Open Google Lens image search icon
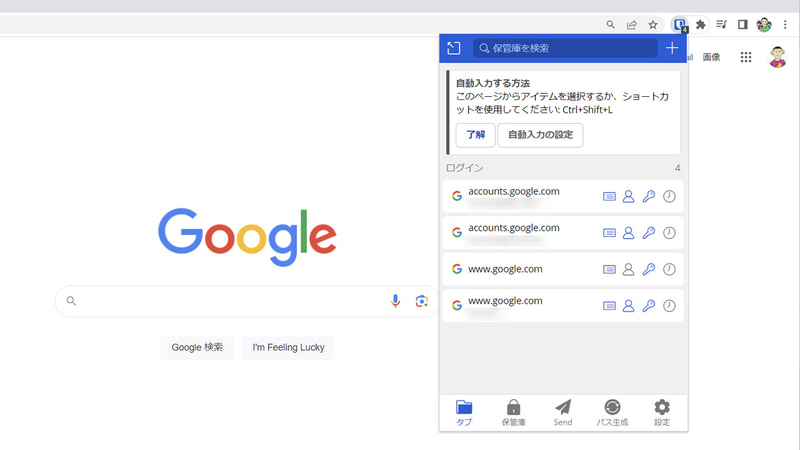This screenshot has height=450, width=800. (x=421, y=301)
